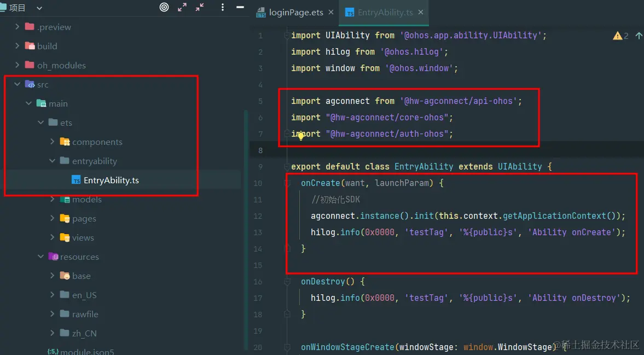The image size is (644, 355).
Task: Expand the build folder
Action: 18,46
